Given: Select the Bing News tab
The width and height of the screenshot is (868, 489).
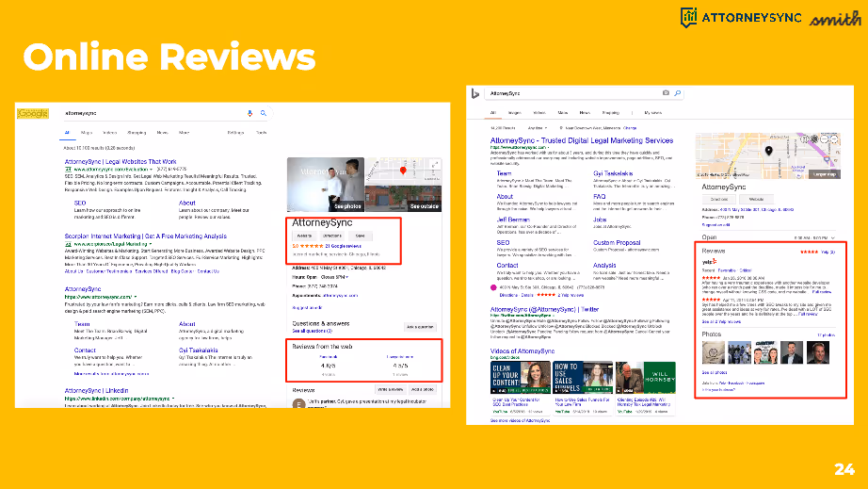Looking at the screenshot, I should tap(585, 112).
